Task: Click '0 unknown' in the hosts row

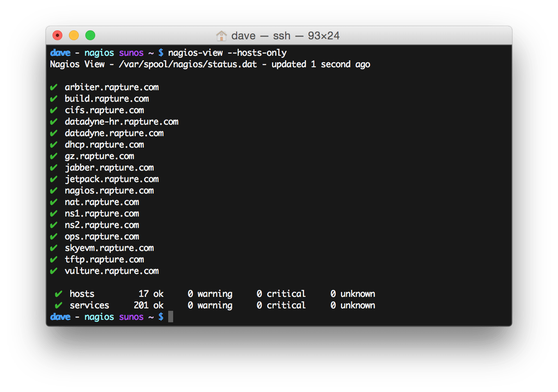Action: tap(353, 294)
